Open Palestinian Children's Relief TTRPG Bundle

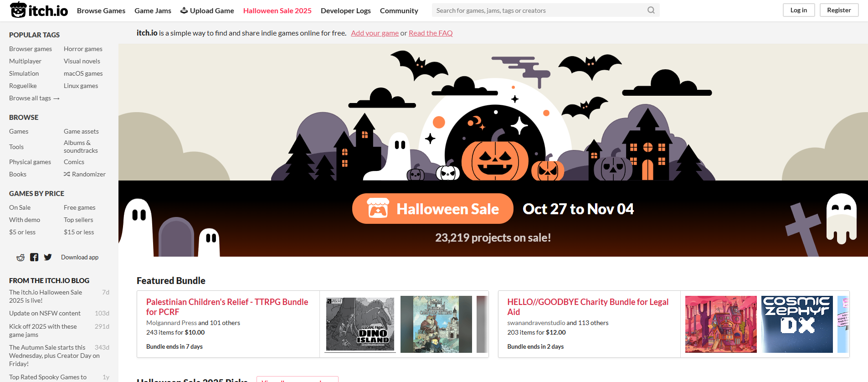point(227,307)
